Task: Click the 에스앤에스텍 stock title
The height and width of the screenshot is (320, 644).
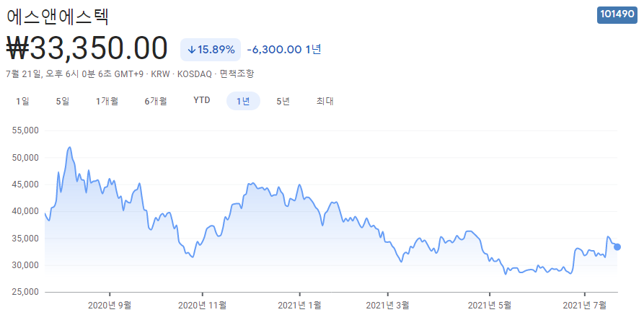Action: (58, 17)
